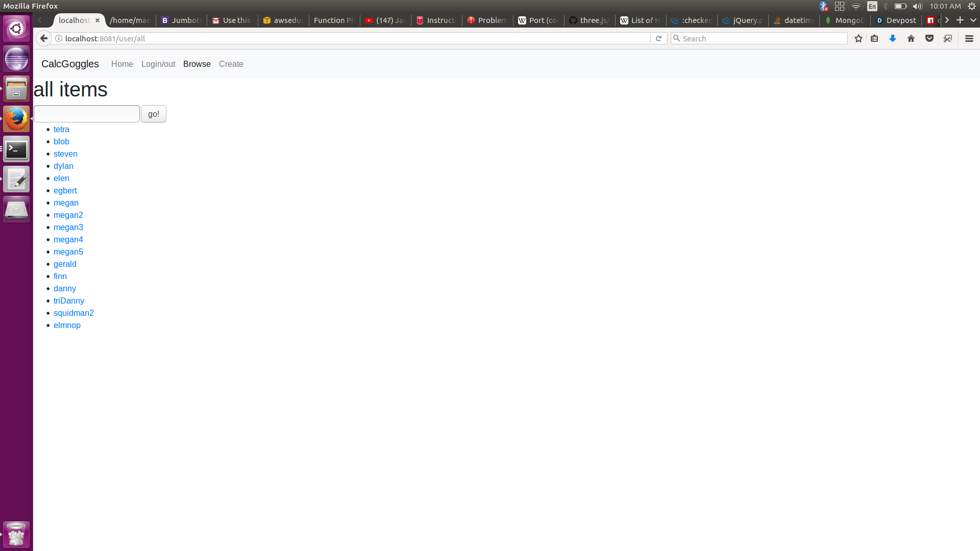This screenshot has width=980, height=551.
Task: Open the Firefox downloads arrow
Action: point(893,39)
